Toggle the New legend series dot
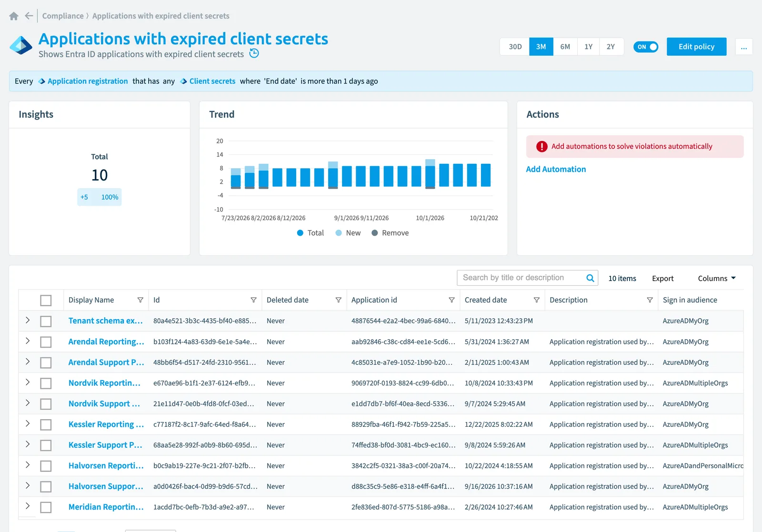 click(x=339, y=233)
